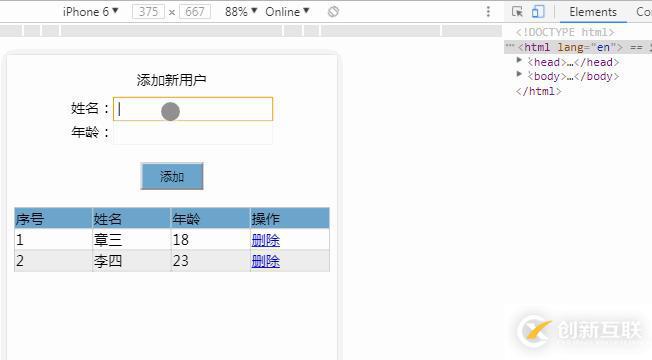The image size is (652, 360).
Task: Open the Online throttling dropdown
Action: (x=287, y=12)
